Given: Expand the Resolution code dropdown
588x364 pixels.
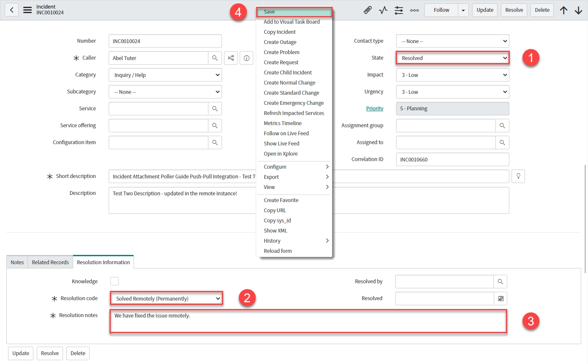Looking at the screenshot, I should (x=167, y=298).
